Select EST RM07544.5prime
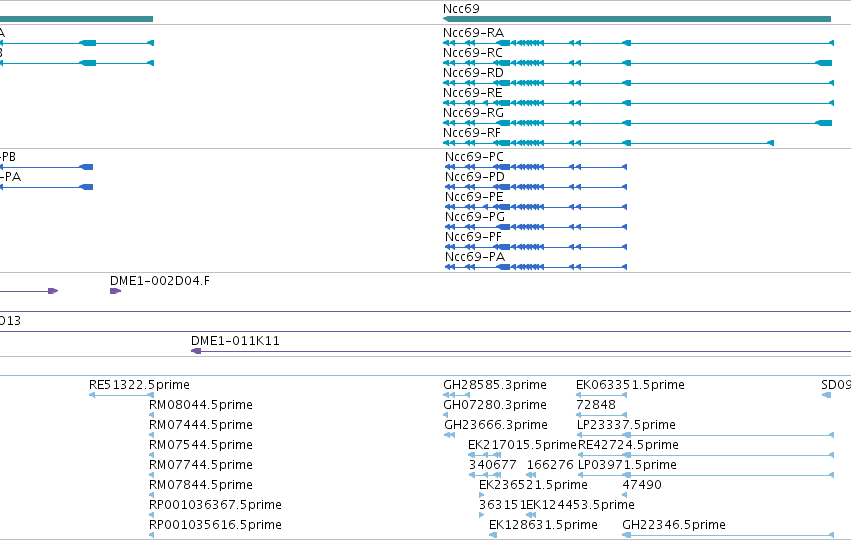Image resolution: width=851 pixels, height=540 pixels. point(201,445)
